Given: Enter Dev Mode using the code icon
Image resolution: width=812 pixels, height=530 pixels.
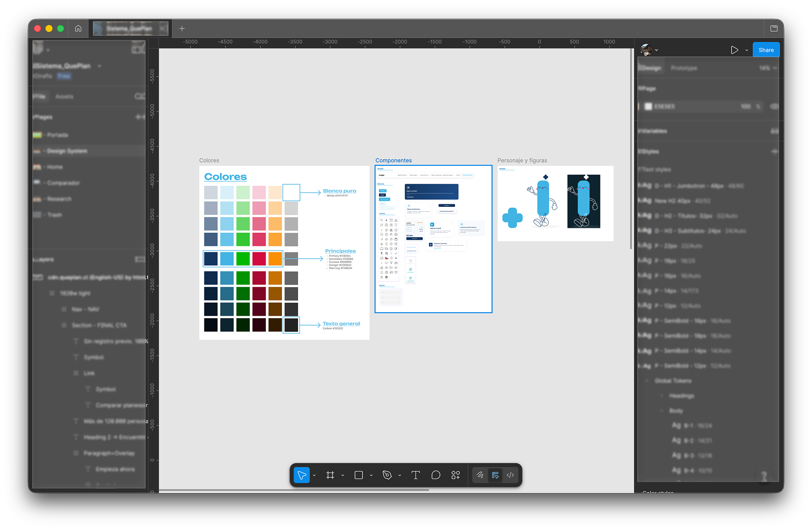Looking at the screenshot, I should click(510, 475).
